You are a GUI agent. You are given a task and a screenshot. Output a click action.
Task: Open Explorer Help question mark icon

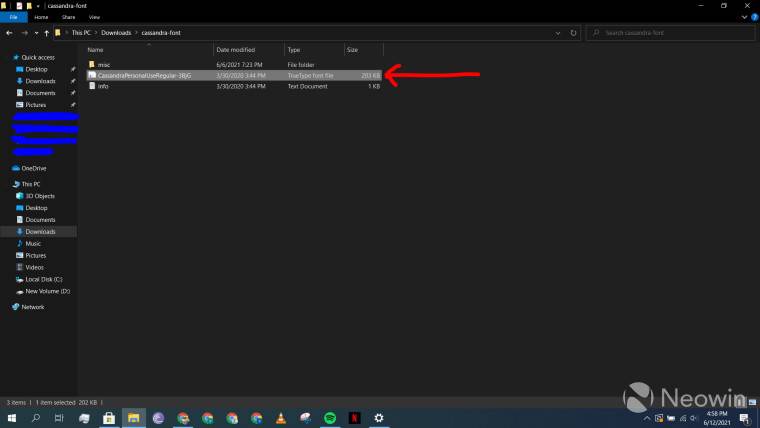[753, 17]
